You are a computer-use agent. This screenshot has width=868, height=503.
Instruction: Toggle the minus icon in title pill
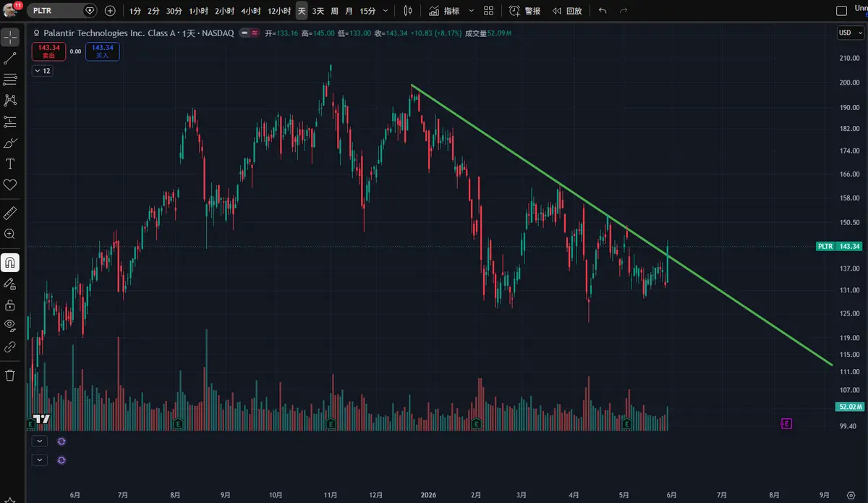pos(244,33)
